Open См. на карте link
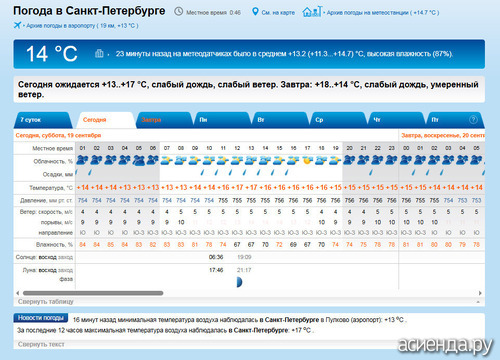The height and width of the screenshot is (360, 500). pyautogui.click(x=278, y=13)
